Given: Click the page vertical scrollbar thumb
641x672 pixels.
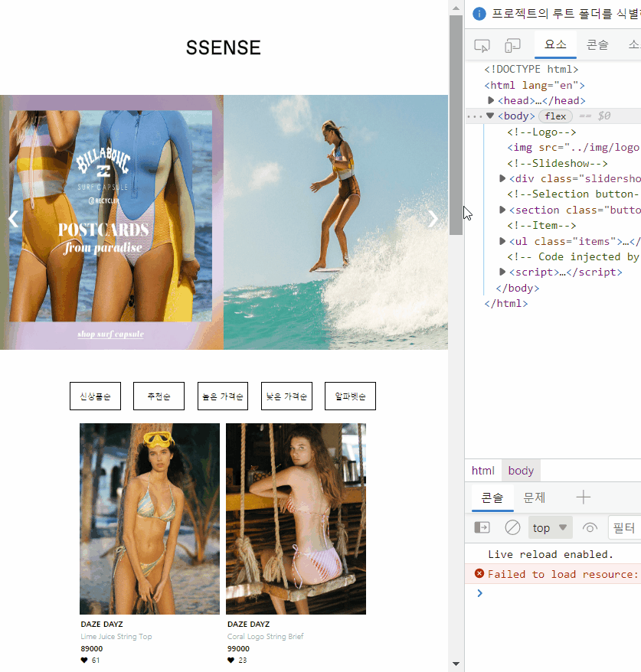Looking at the screenshot, I should 456,125.
